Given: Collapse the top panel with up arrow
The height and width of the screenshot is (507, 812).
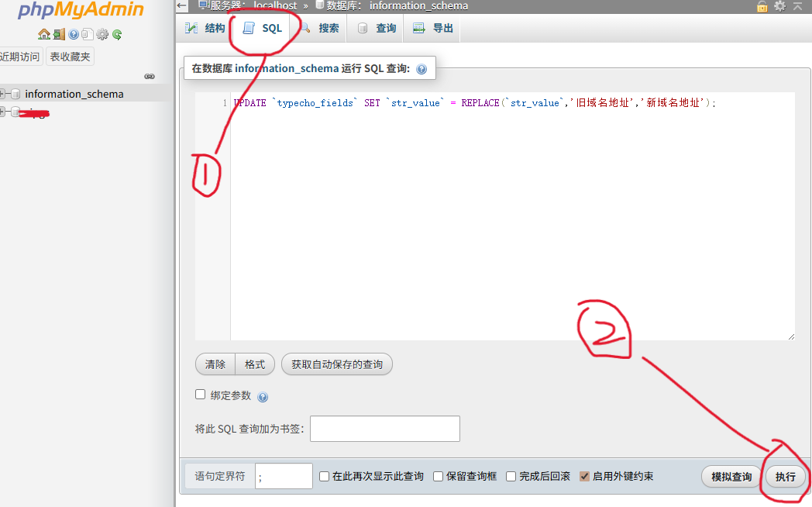Looking at the screenshot, I should point(799,6).
